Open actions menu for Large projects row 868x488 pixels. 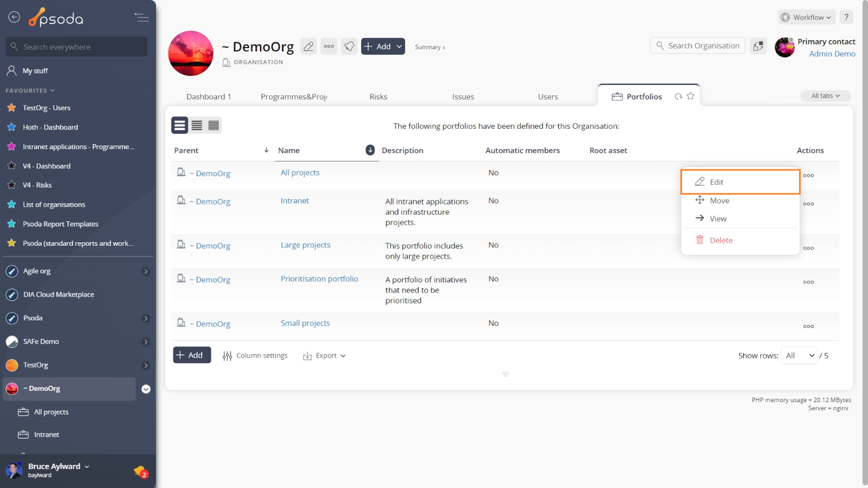click(808, 248)
